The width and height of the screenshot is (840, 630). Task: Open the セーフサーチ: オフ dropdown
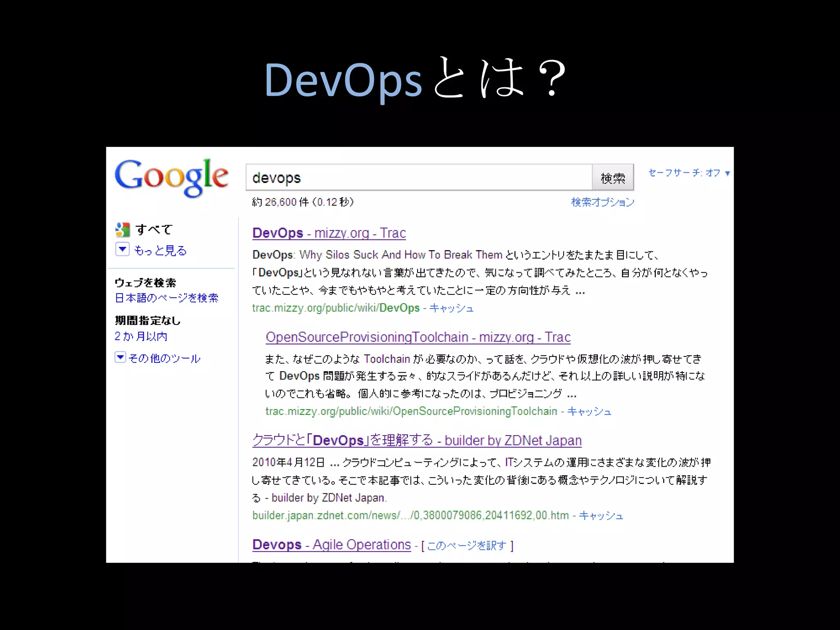coord(689,173)
